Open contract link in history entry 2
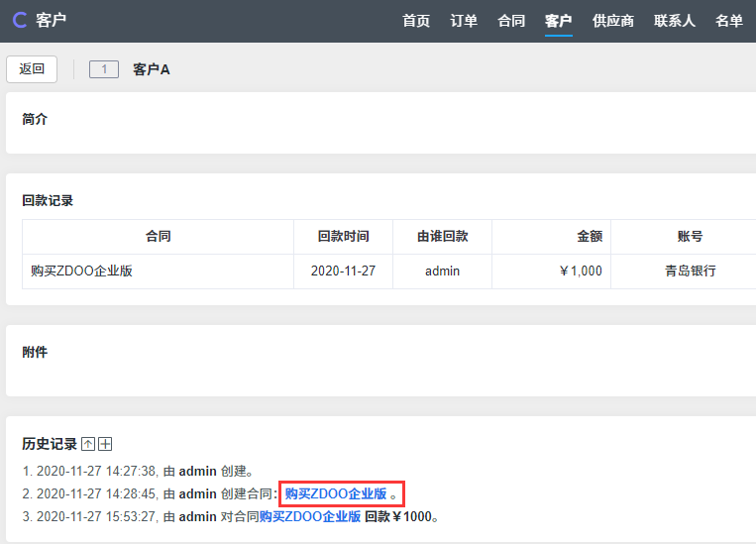Image resolution: width=756 pixels, height=544 pixels. coord(335,493)
